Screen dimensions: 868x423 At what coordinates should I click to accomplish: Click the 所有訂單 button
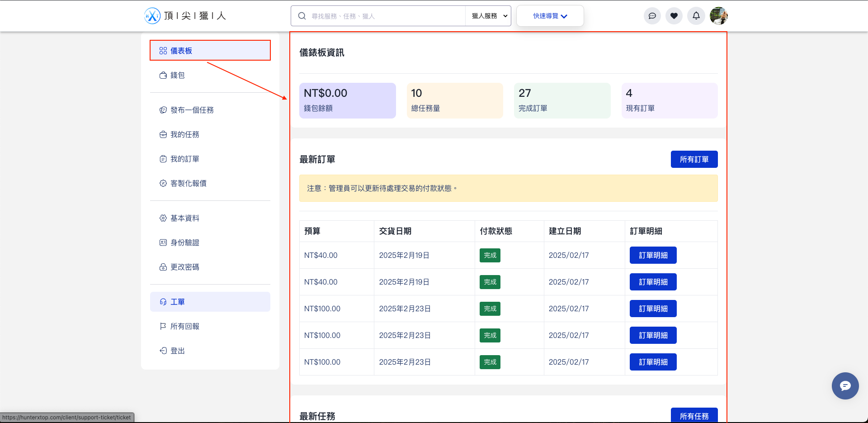pyautogui.click(x=694, y=159)
